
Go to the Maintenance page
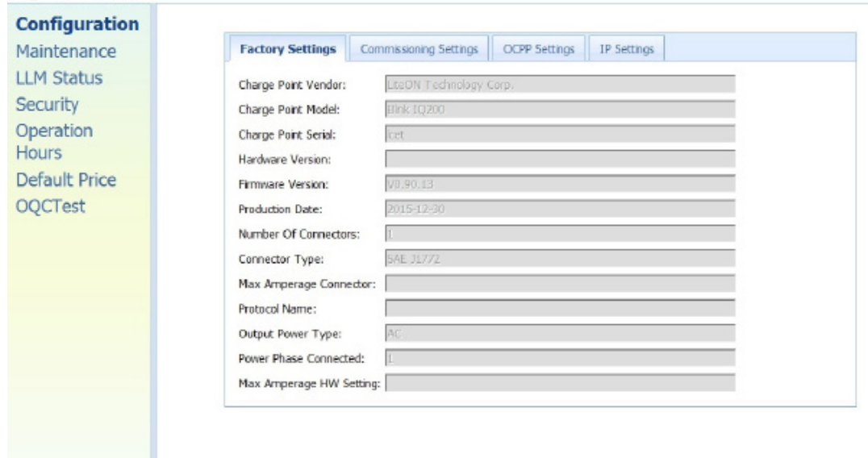(x=66, y=52)
